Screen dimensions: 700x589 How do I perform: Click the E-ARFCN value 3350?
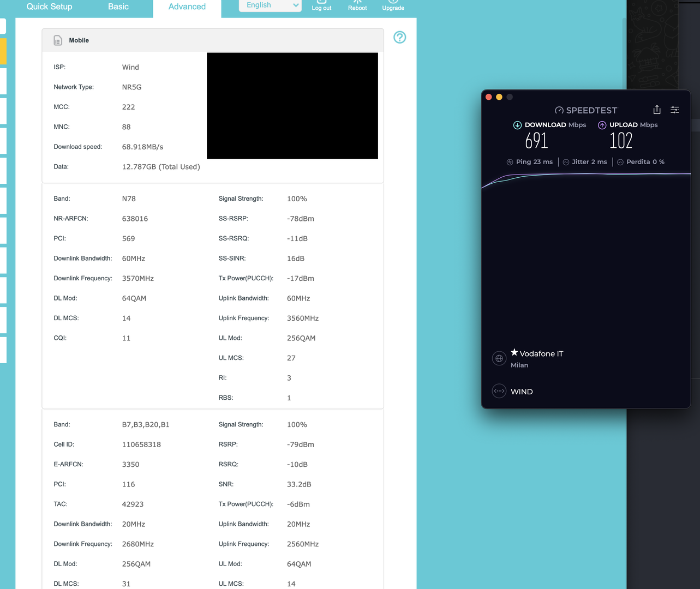(x=130, y=465)
